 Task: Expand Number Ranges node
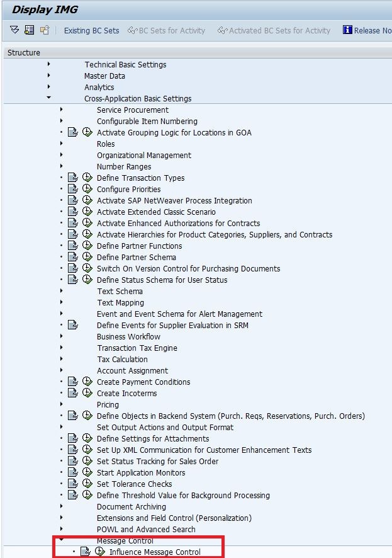pos(62,166)
